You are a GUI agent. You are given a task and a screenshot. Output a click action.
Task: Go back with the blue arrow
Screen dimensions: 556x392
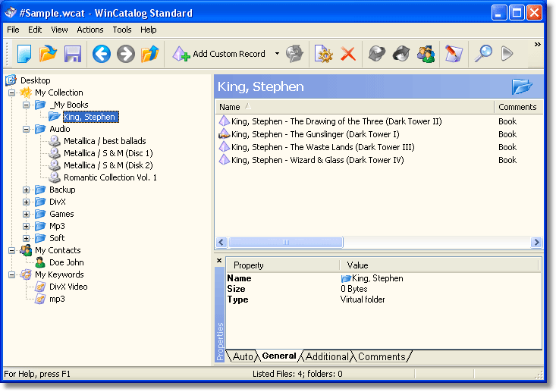102,54
